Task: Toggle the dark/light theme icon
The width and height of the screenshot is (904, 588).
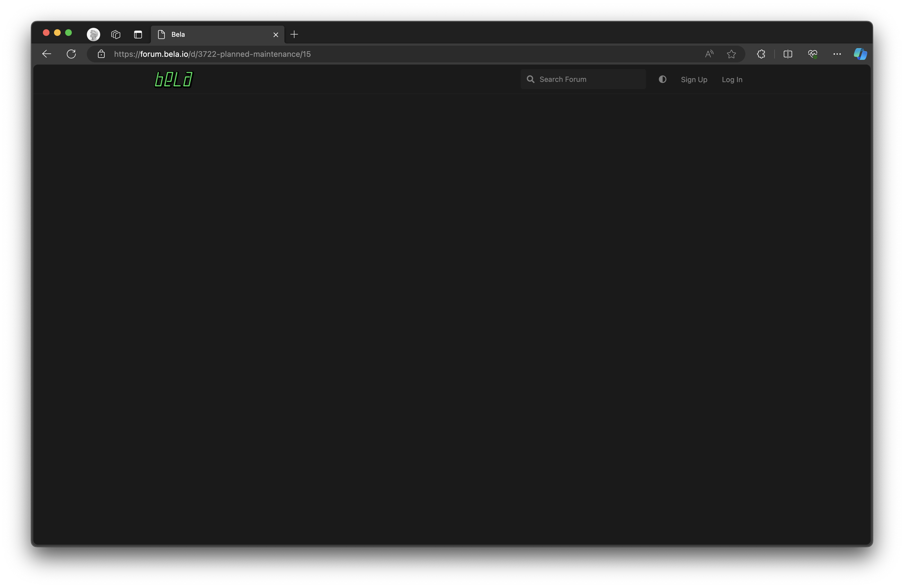Action: [x=662, y=79]
